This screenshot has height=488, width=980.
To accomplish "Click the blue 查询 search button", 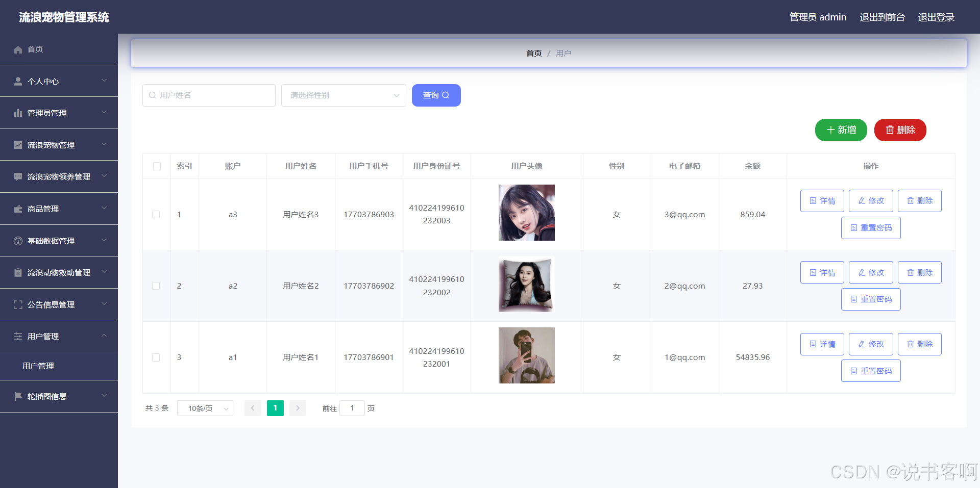I will click(436, 95).
